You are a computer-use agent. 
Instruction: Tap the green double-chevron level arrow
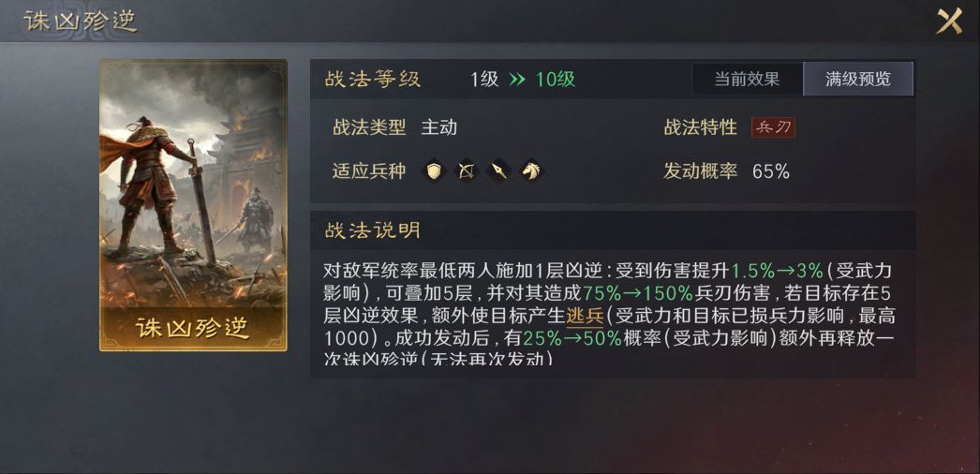coord(517,80)
